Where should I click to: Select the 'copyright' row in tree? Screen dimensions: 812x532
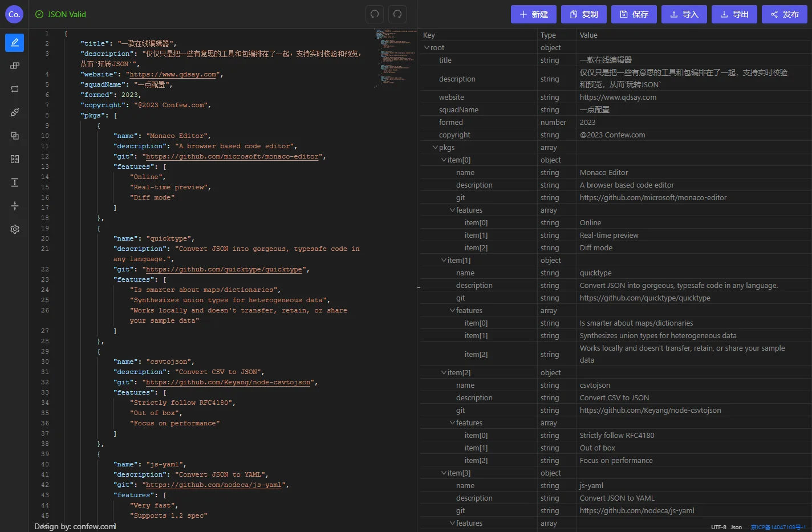(x=615, y=135)
